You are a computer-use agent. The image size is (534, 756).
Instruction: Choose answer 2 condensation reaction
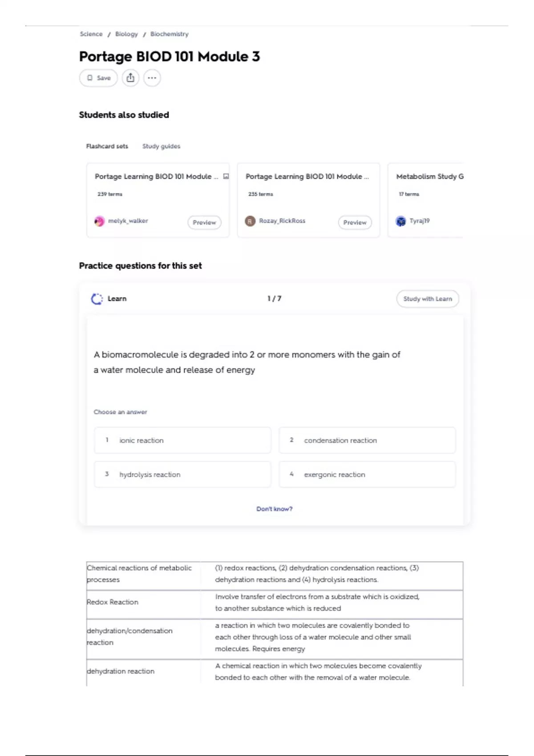click(x=367, y=440)
